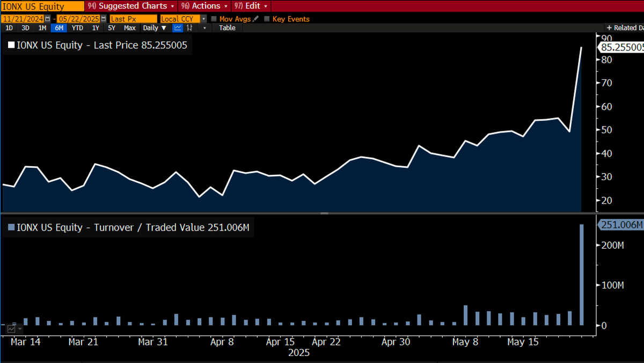Open the end date calendar picker icon

104,19
